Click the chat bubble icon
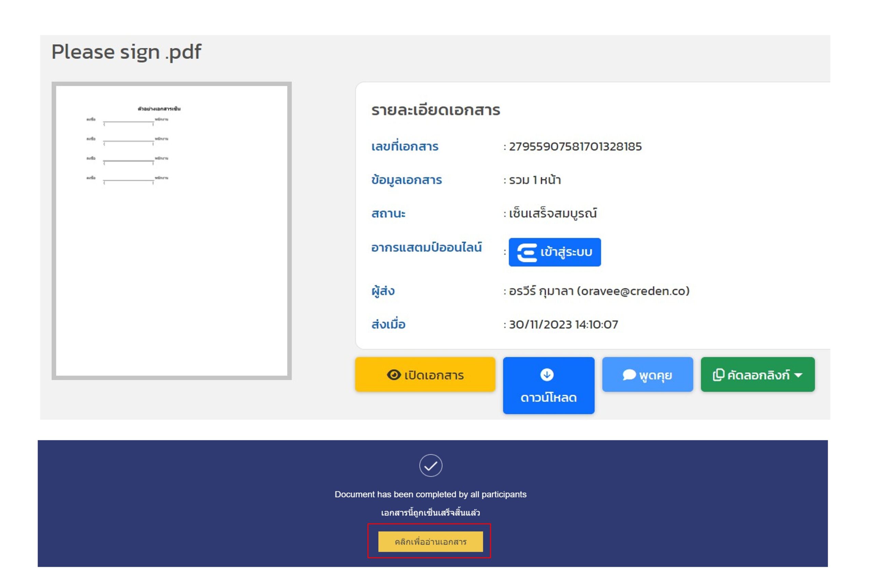The image size is (874, 588). pyautogui.click(x=629, y=374)
